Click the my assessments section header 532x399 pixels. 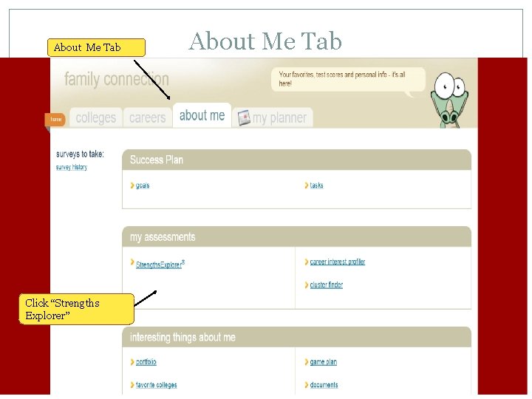point(296,237)
